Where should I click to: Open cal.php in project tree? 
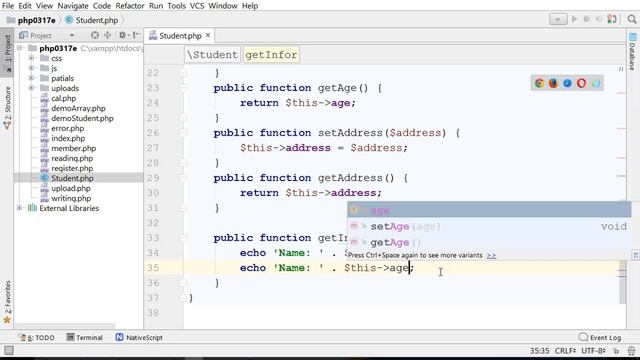point(63,98)
